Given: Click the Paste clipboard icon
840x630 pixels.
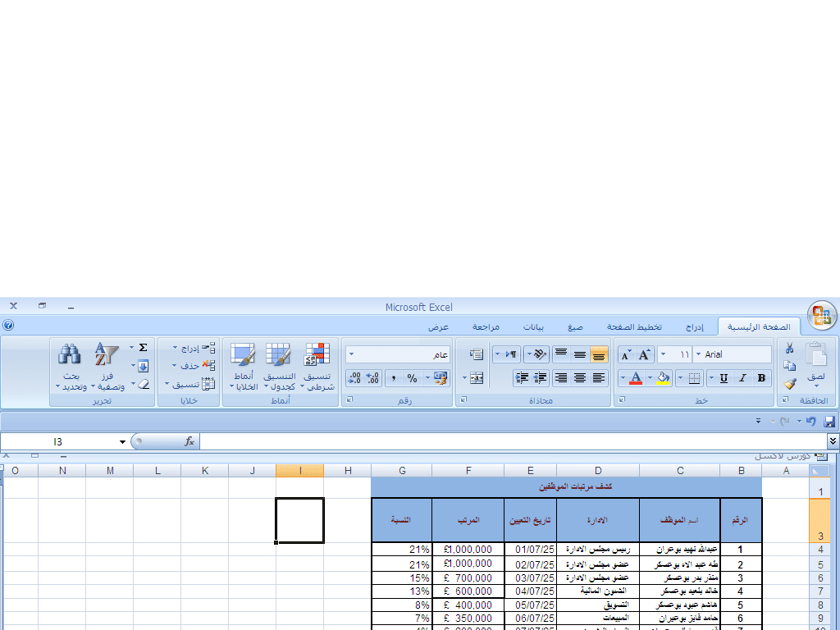Looking at the screenshot, I should 816,354.
